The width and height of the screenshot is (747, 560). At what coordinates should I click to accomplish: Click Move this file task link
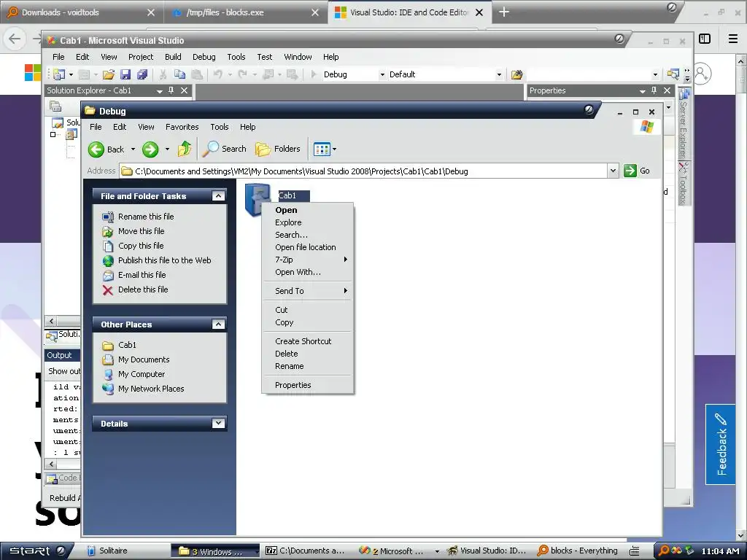point(141,231)
